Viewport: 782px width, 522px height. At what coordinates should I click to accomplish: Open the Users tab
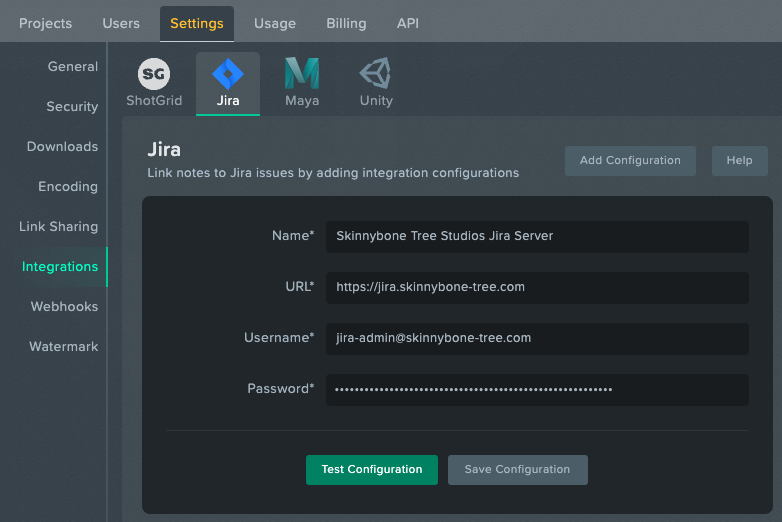[x=121, y=23]
